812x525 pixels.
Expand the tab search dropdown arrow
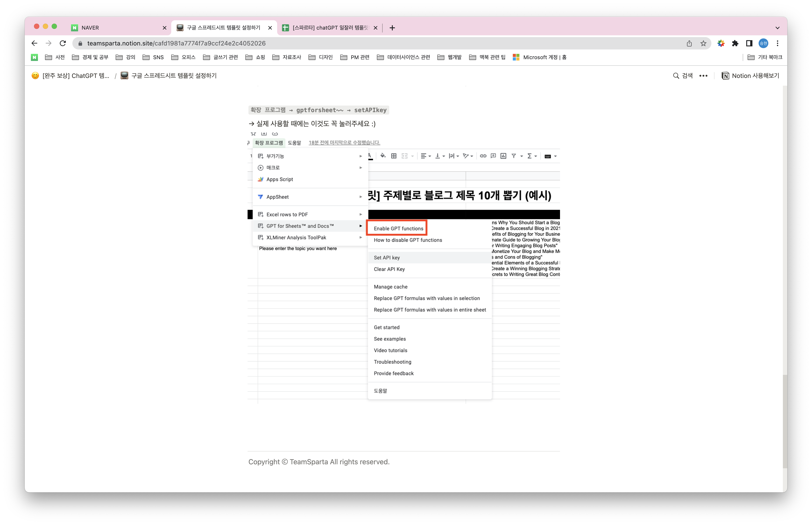[778, 28]
